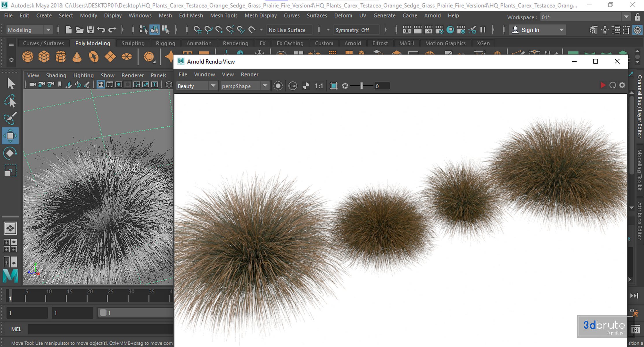
Task: Open the Mesh Tools menu
Action: click(x=224, y=16)
